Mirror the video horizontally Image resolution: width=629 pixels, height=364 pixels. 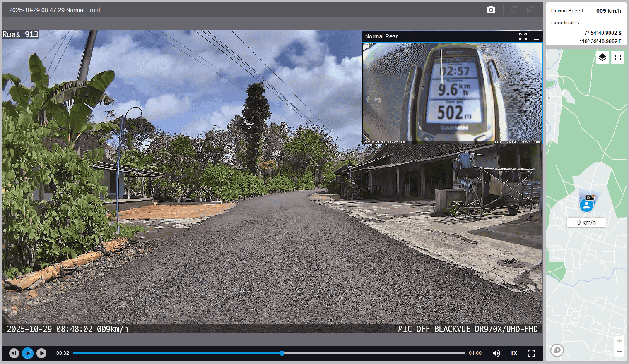tap(531, 10)
